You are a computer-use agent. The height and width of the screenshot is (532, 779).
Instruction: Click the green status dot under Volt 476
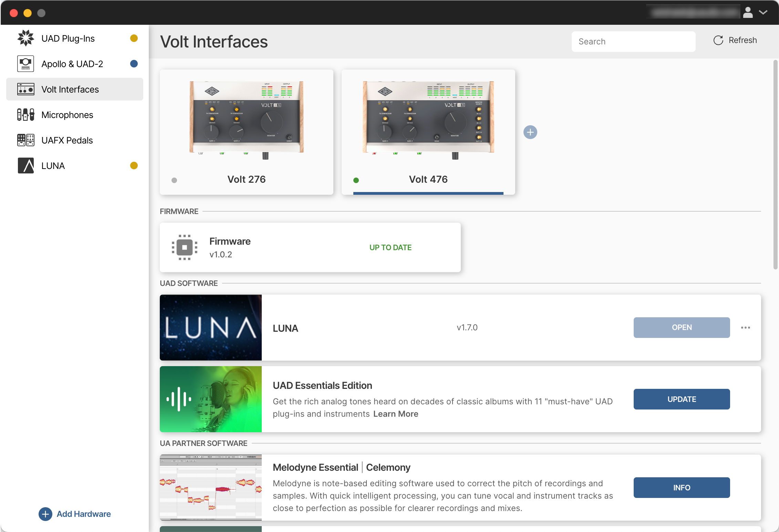356,180
